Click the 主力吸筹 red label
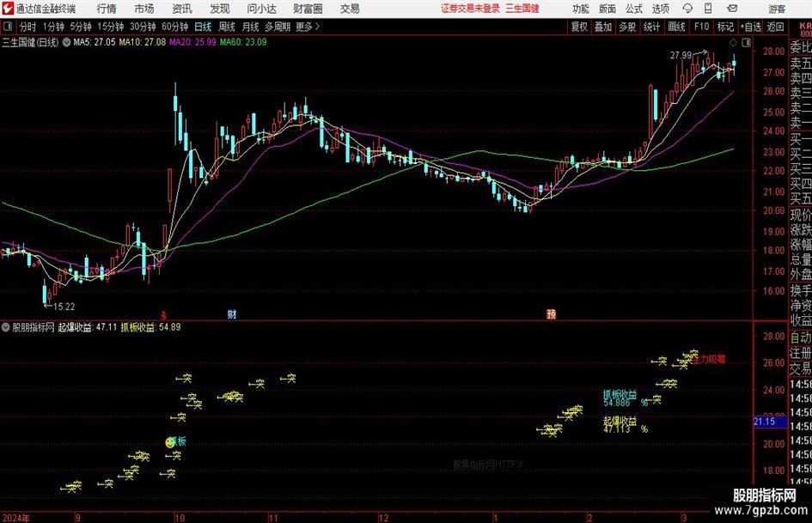This screenshot has width=812, height=523. tap(710, 359)
